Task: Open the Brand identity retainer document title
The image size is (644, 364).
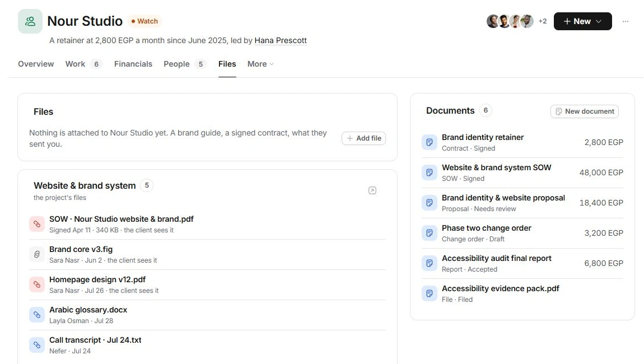Action: (483, 137)
